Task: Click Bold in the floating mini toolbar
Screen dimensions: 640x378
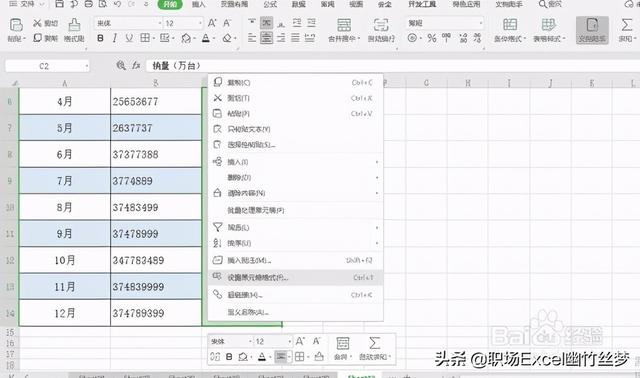Action: tap(229, 357)
